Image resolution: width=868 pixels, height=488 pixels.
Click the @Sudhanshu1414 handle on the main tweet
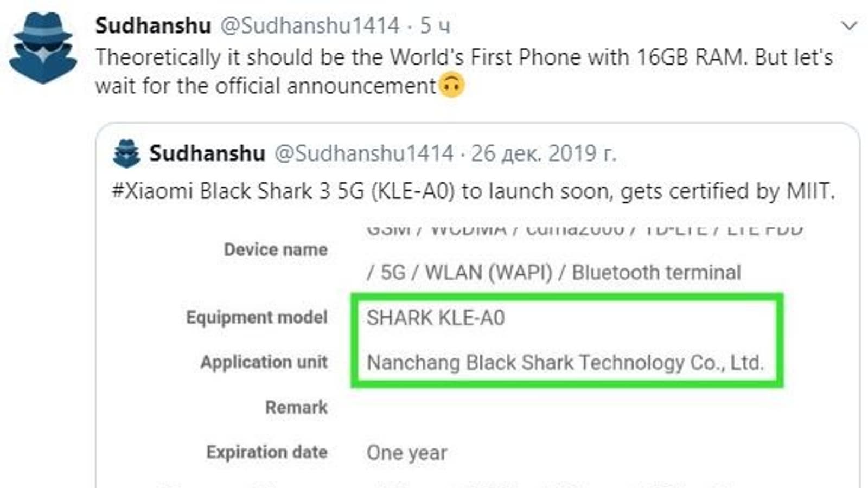[x=310, y=25]
